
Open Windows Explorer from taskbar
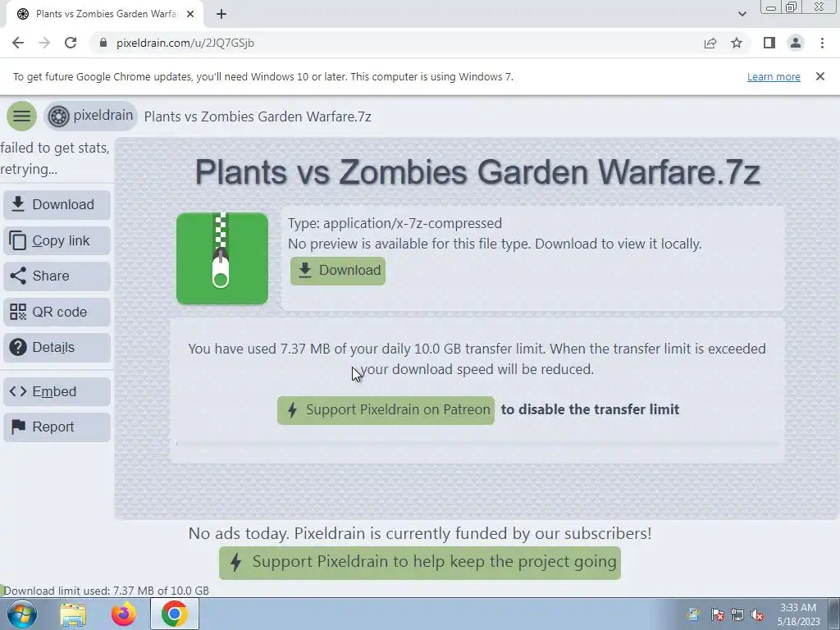[x=73, y=614]
